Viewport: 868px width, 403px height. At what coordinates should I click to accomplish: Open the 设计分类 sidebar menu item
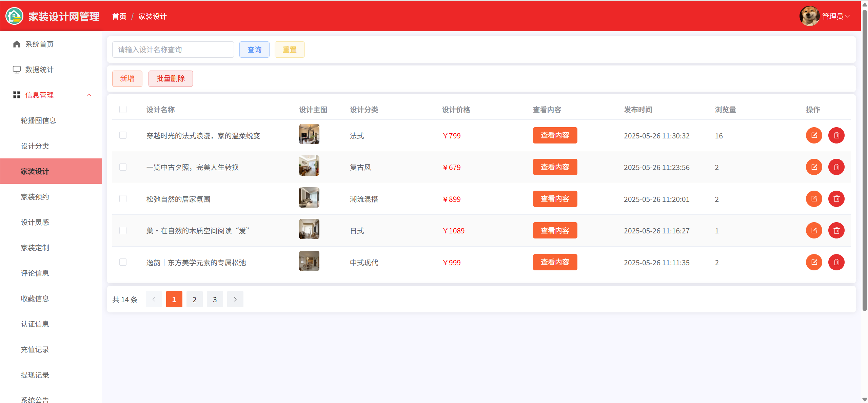(x=35, y=146)
